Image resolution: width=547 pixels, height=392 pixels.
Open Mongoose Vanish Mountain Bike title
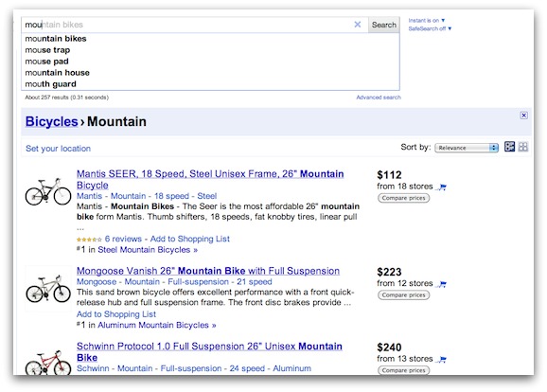click(x=208, y=271)
